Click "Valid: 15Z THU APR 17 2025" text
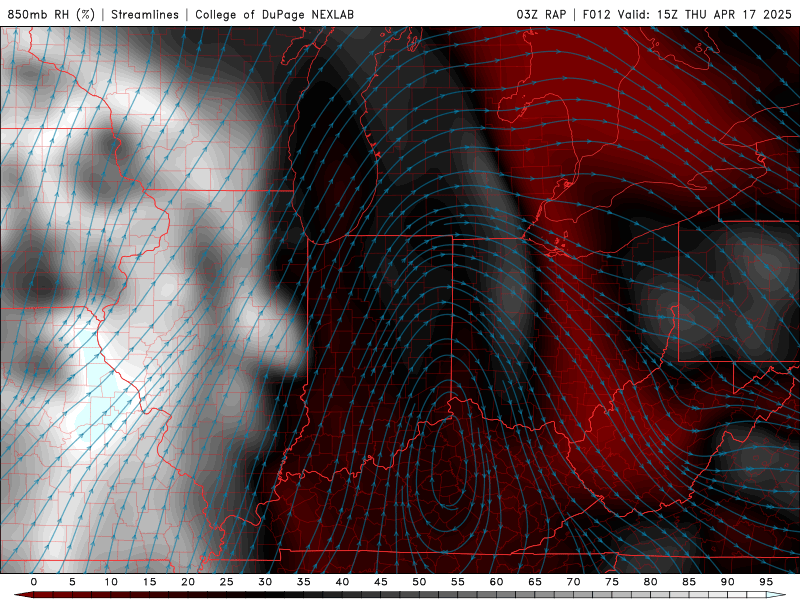This screenshot has width=800, height=600. coord(705,14)
